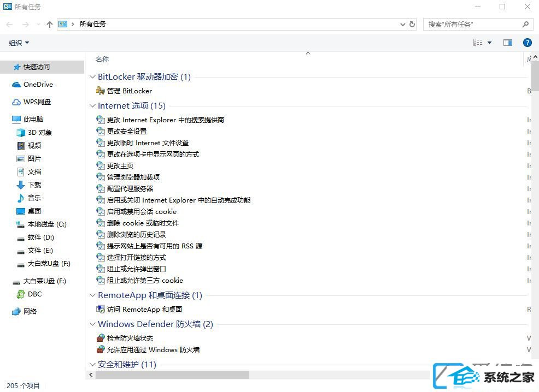The image size is (539, 392).
Task: Open 更改安全设置 task
Action: click(x=122, y=132)
